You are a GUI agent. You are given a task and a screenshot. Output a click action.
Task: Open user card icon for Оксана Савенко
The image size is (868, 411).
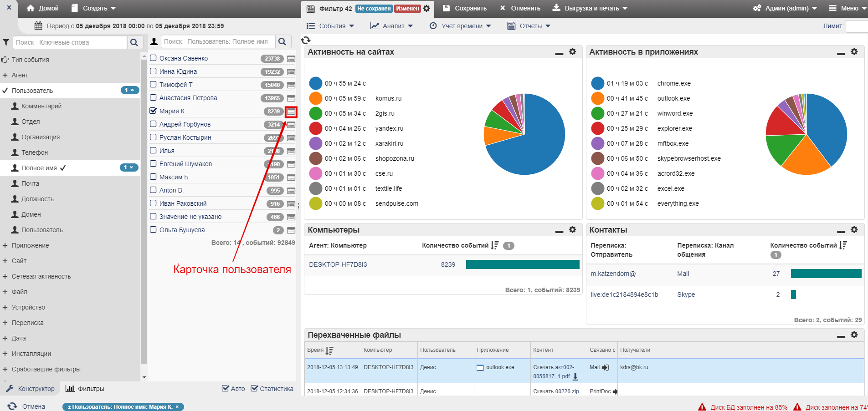click(x=291, y=59)
